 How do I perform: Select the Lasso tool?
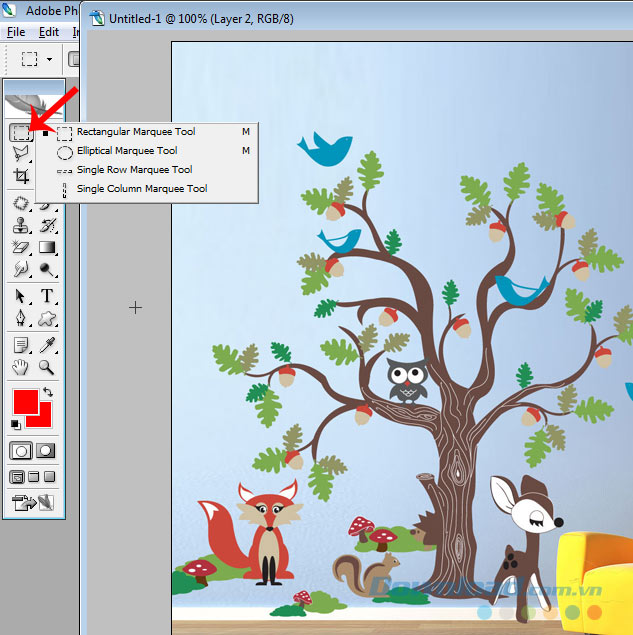(20, 154)
